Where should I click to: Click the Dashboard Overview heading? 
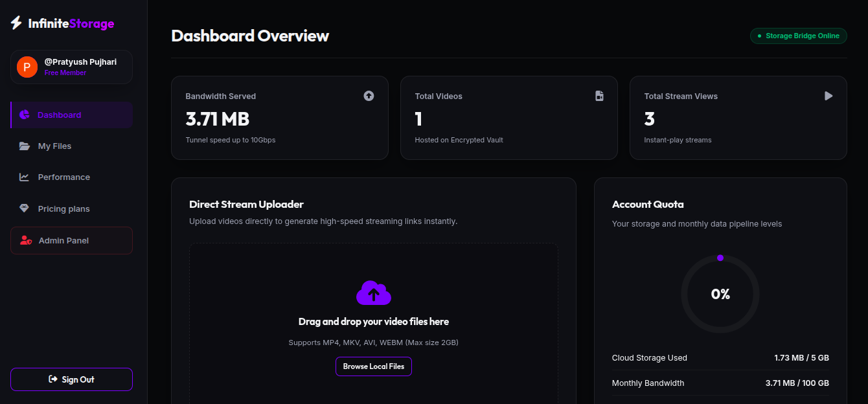click(250, 36)
